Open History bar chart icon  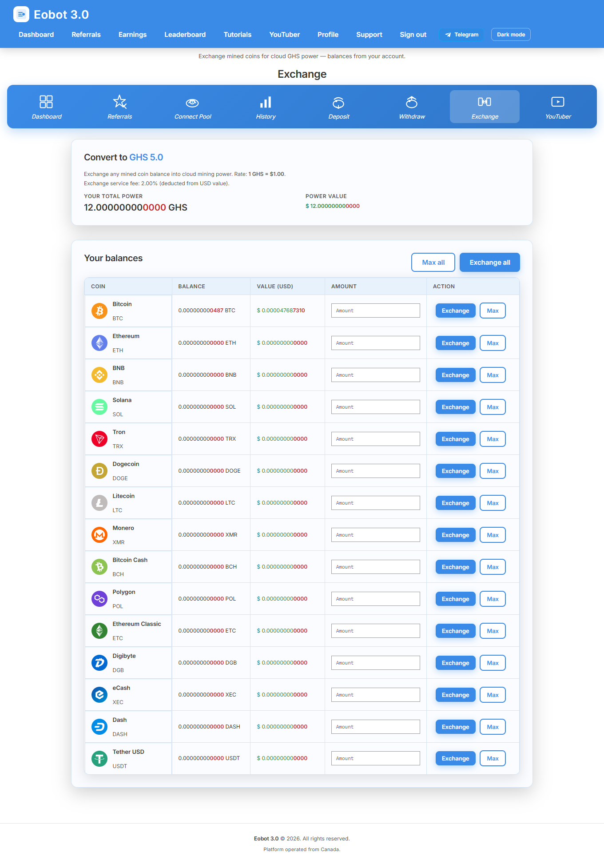pos(266,102)
